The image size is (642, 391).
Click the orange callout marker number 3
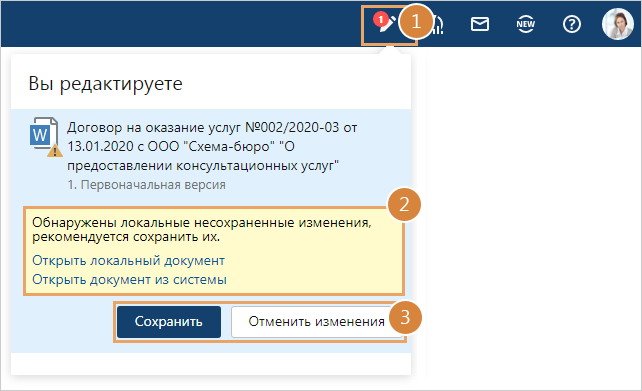[405, 317]
